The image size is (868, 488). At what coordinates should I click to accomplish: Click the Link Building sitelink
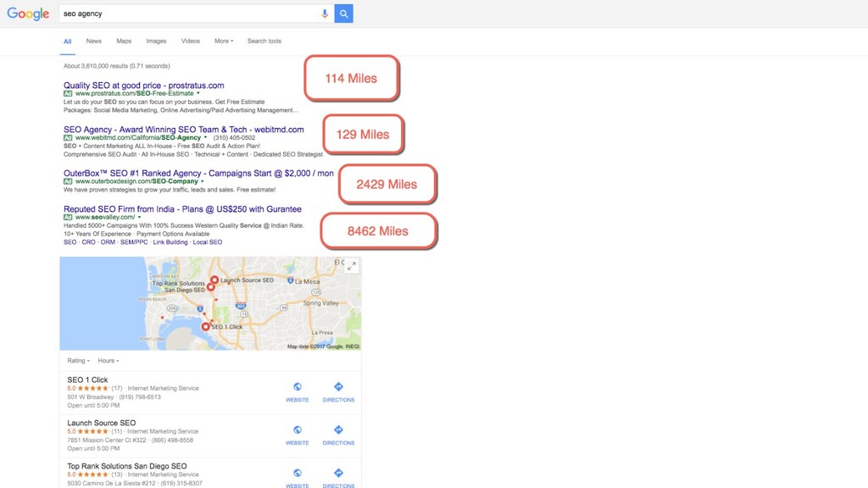click(170, 242)
